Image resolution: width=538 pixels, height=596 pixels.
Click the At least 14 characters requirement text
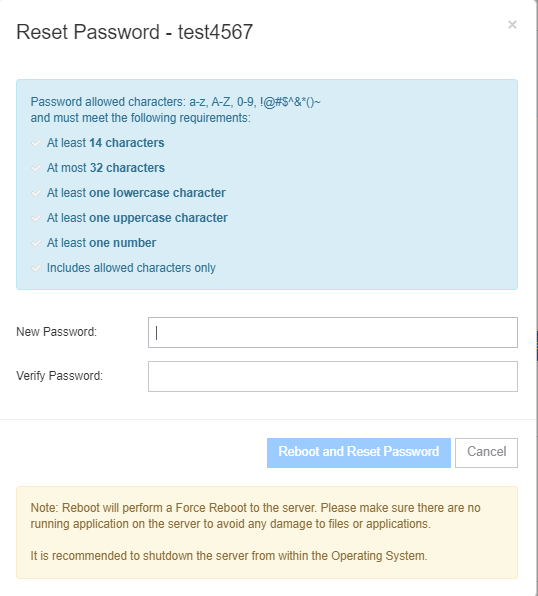(105, 143)
